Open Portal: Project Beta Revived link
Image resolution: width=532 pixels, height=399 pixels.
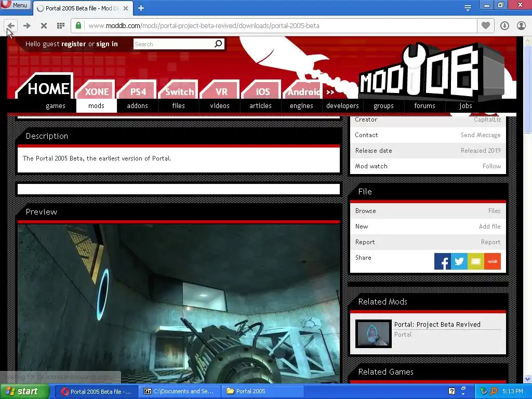pos(437,325)
